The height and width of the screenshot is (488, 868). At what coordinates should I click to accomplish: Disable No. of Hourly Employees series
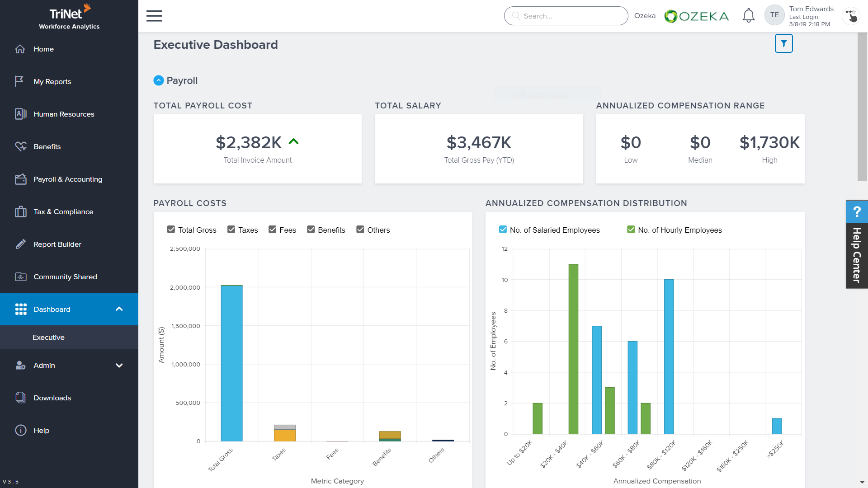(631, 230)
